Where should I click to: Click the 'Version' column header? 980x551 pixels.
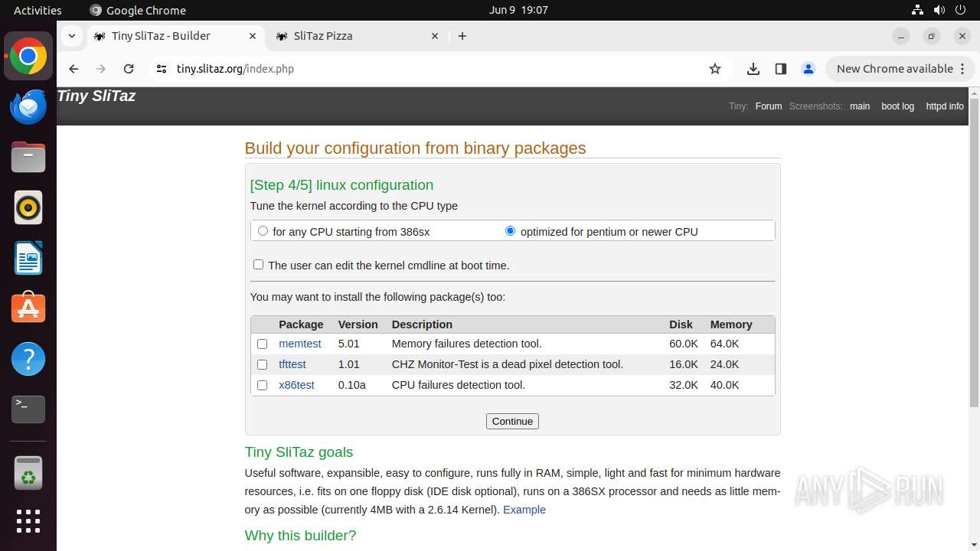[358, 324]
